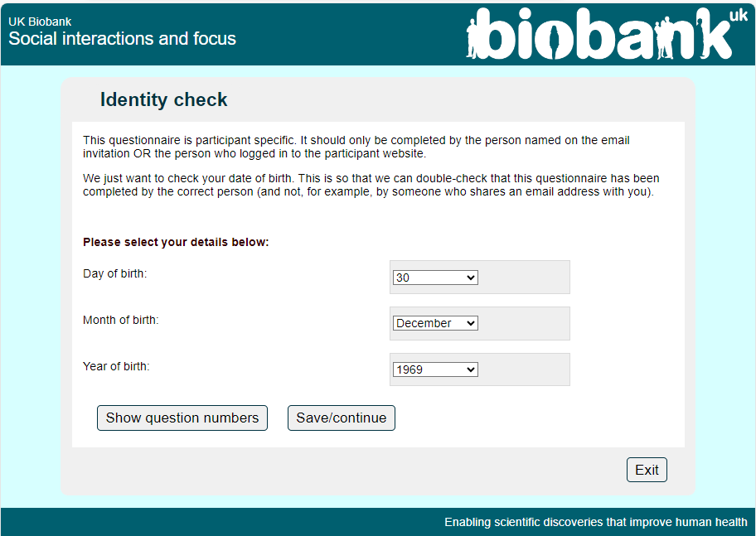This screenshot has height=536, width=756.
Task: Click the paragraph starting 'This questionnaire is participant specific'
Action: [356, 147]
